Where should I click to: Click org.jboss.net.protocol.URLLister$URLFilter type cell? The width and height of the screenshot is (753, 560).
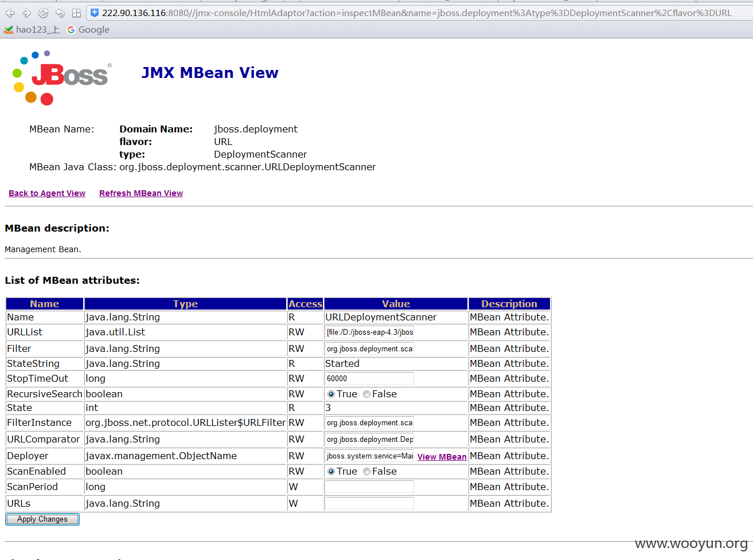[x=185, y=422]
